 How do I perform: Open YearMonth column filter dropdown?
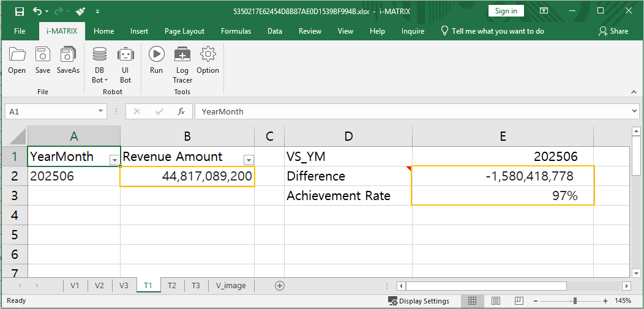click(114, 160)
